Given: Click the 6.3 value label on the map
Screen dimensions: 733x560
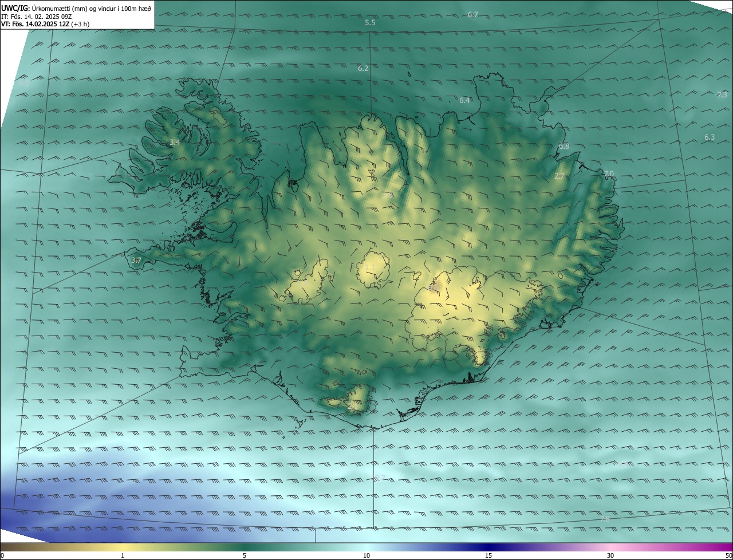Looking at the screenshot, I should [x=710, y=137].
